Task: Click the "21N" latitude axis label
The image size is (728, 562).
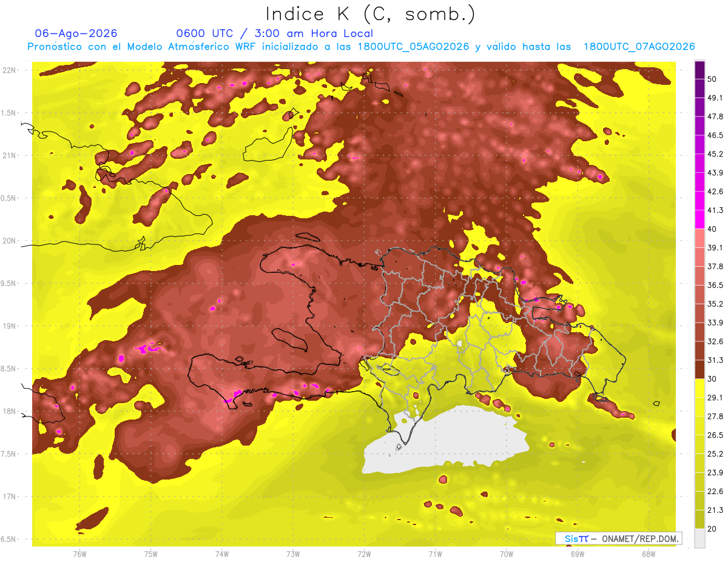Action: pyautogui.click(x=10, y=155)
